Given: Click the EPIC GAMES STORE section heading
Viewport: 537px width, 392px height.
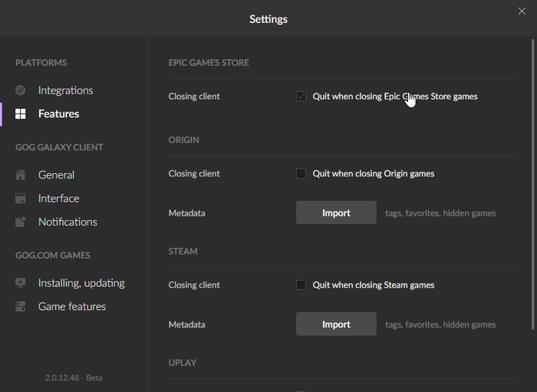Looking at the screenshot, I should click(209, 63).
